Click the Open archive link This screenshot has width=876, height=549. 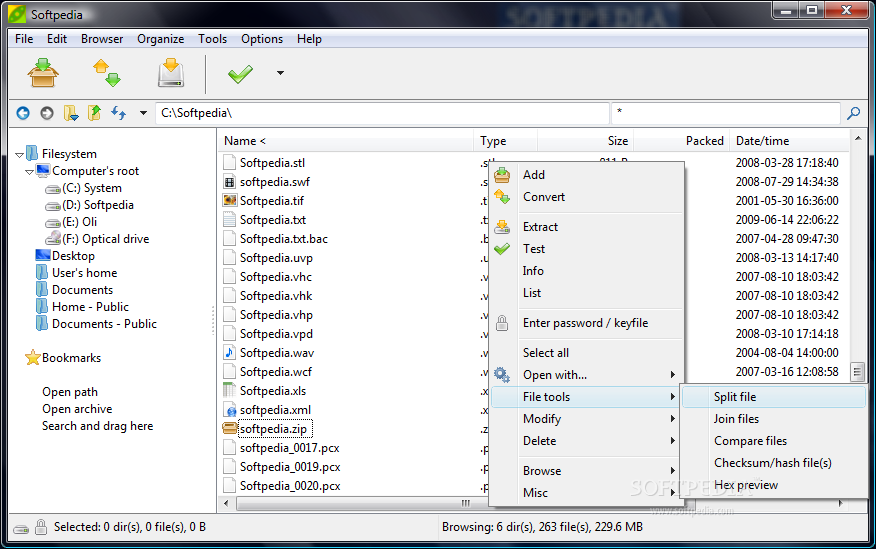(x=77, y=409)
